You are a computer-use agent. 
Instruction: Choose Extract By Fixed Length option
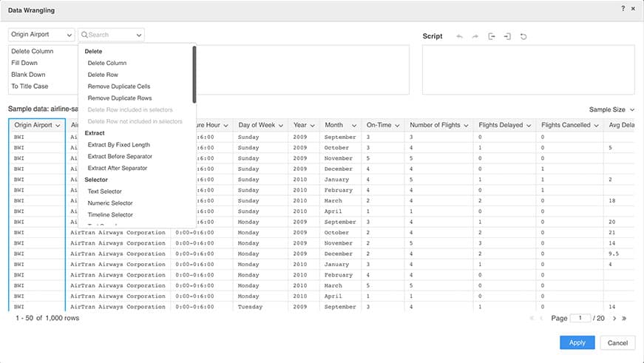(118, 145)
